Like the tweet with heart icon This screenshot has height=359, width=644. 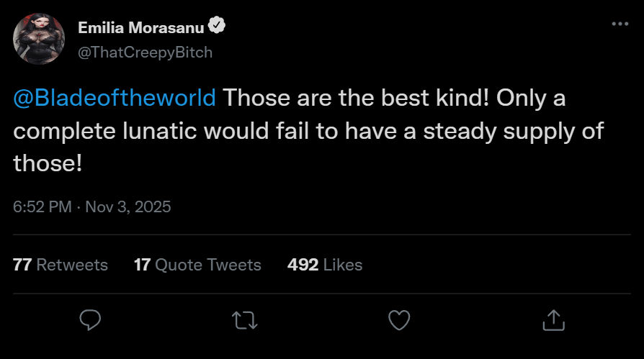tap(399, 319)
